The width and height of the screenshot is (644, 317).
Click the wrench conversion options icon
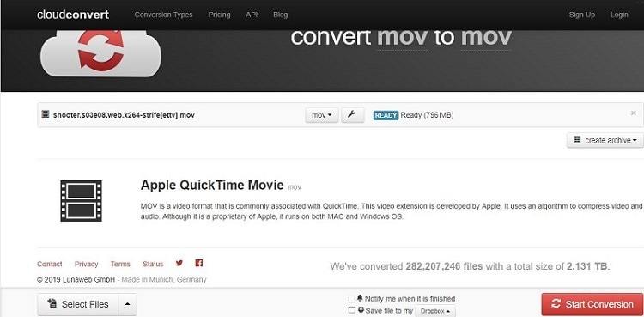point(352,115)
